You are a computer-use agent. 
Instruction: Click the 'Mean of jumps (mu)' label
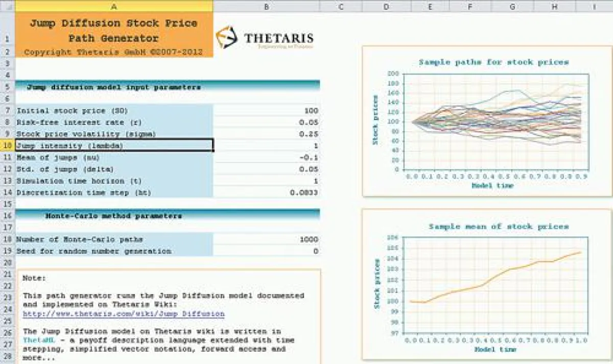pos(59,157)
